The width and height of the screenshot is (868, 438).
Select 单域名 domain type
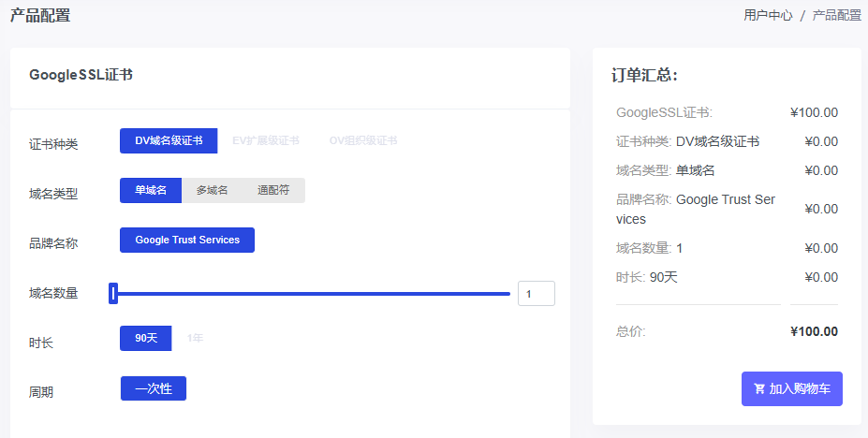(151, 190)
